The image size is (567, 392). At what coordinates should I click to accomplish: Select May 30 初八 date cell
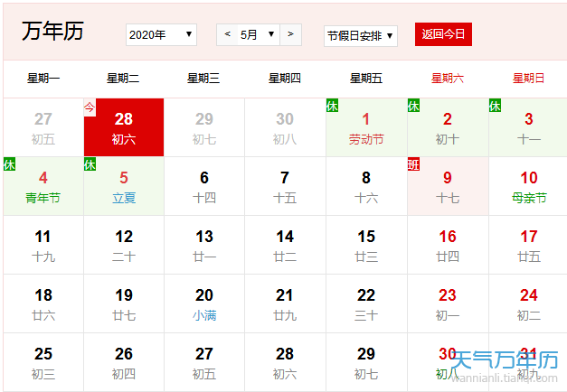448,362
